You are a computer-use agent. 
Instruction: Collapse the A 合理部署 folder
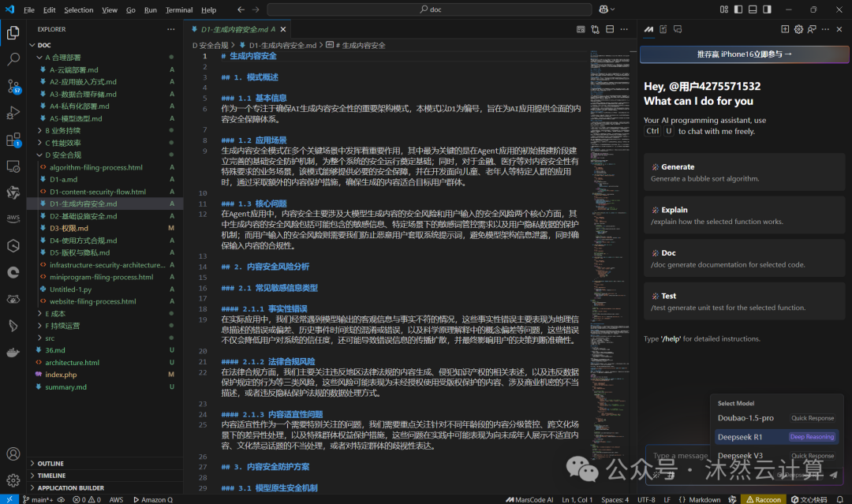point(106,58)
